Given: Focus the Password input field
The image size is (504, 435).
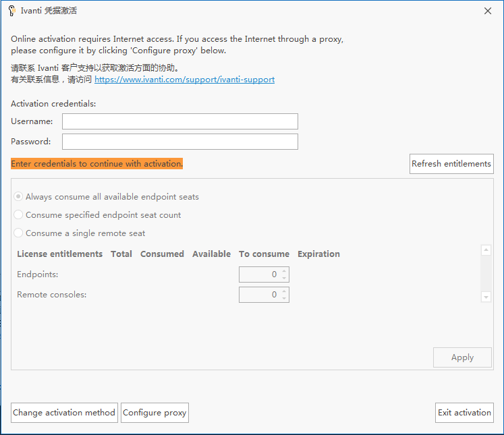Looking at the screenshot, I should point(180,142).
